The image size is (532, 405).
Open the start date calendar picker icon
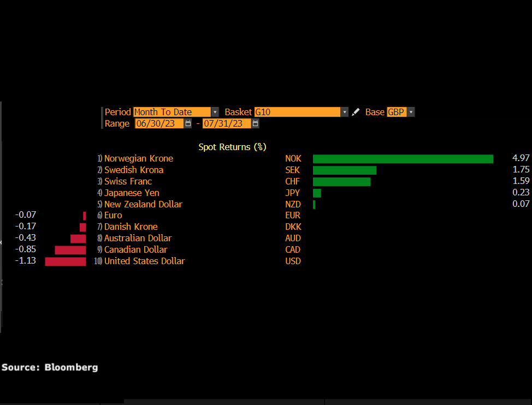[188, 123]
